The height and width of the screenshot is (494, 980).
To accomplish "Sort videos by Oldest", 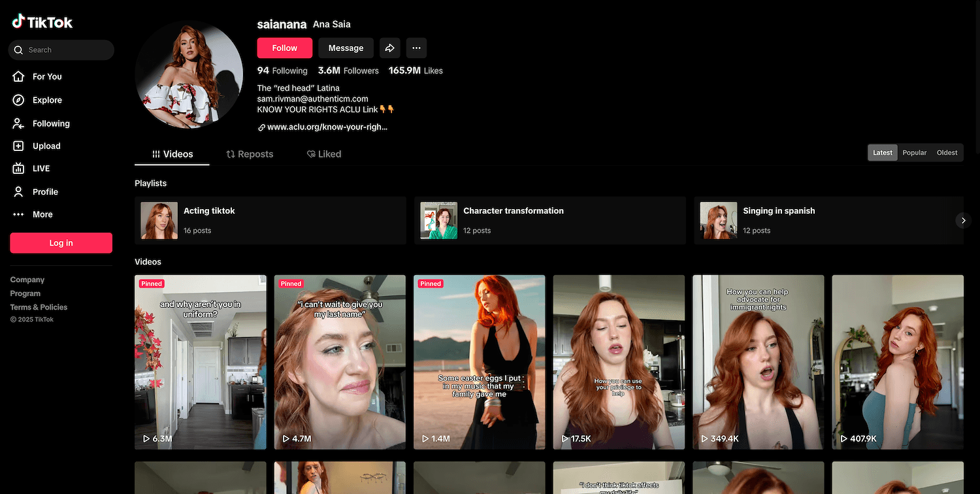I will [x=947, y=153].
